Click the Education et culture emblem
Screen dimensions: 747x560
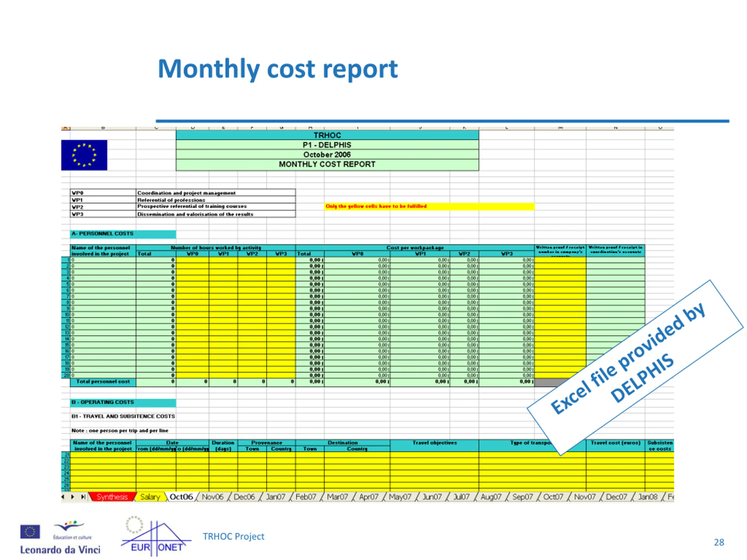[72, 530]
